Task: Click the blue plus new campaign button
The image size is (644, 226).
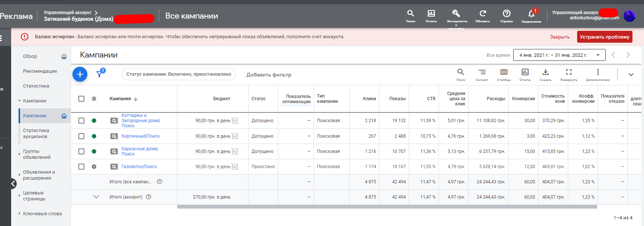Action: 80,74
